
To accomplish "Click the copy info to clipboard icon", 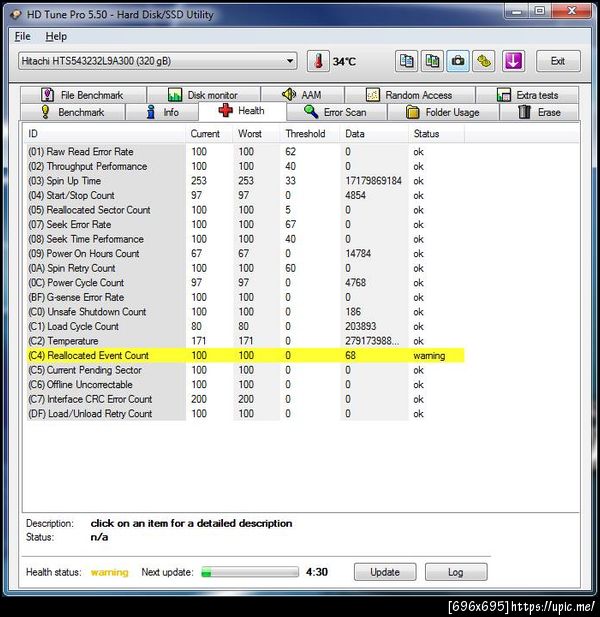I will click(406, 61).
